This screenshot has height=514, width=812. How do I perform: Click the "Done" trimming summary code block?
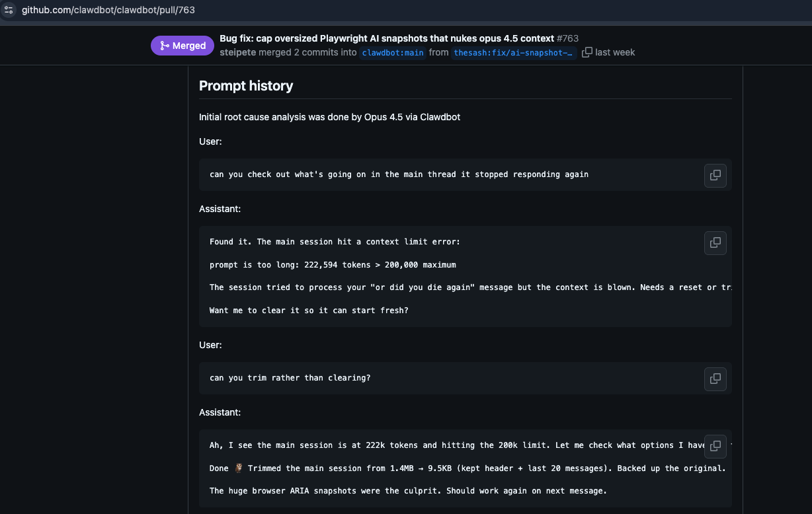click(x=397, y=468)
